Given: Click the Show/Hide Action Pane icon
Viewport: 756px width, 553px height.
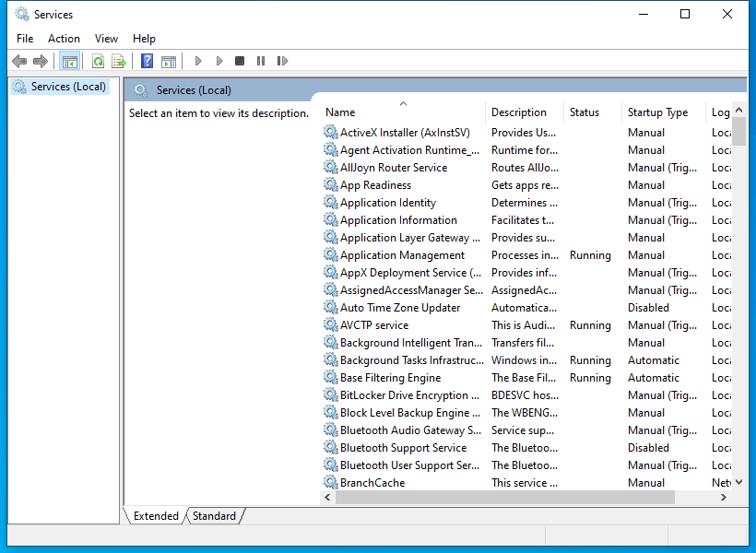Looking at the screenshot, I should (169, 61).
